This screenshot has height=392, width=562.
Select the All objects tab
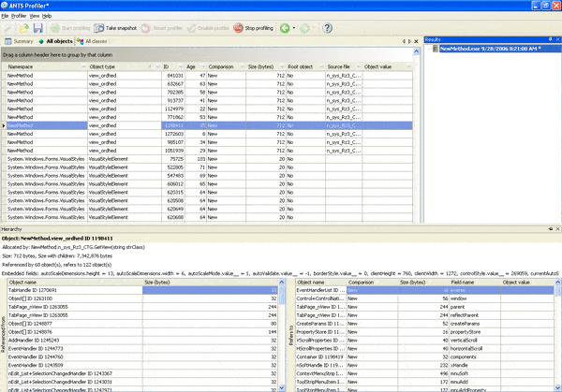click(55, 41)
